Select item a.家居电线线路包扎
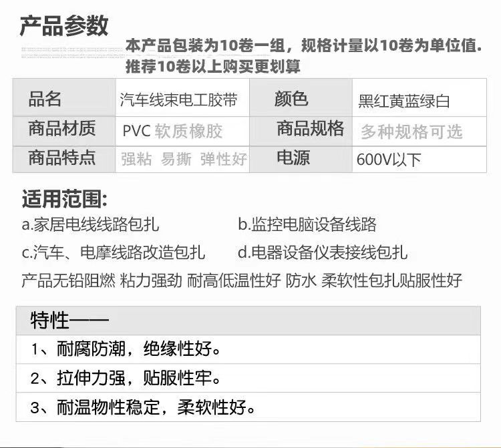Viewport: 501px width, 448px height. coord(90,224)
